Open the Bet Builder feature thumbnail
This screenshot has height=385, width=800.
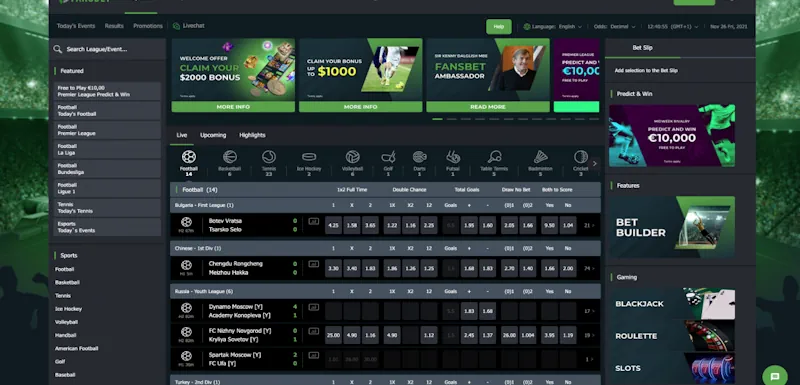(x=672, y=227)
